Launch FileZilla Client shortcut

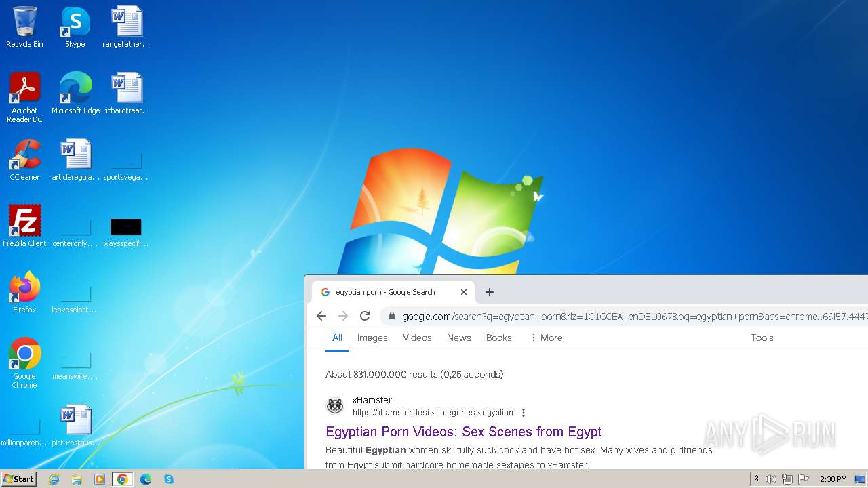coord(24,226)
